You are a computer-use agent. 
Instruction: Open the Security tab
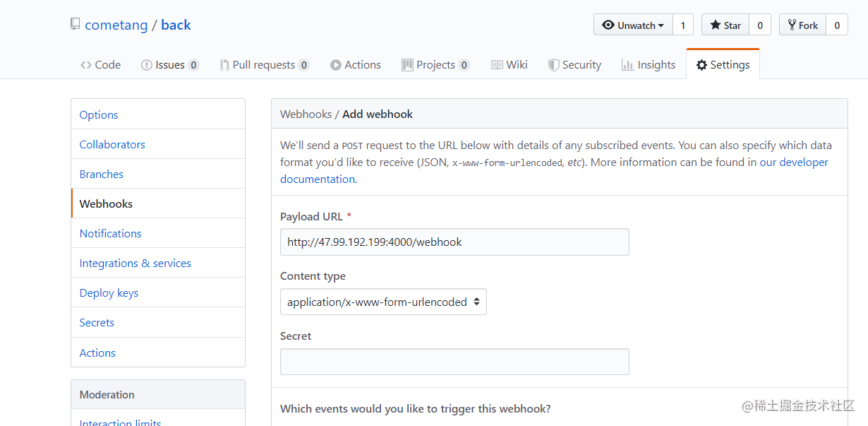pos(574,64)
